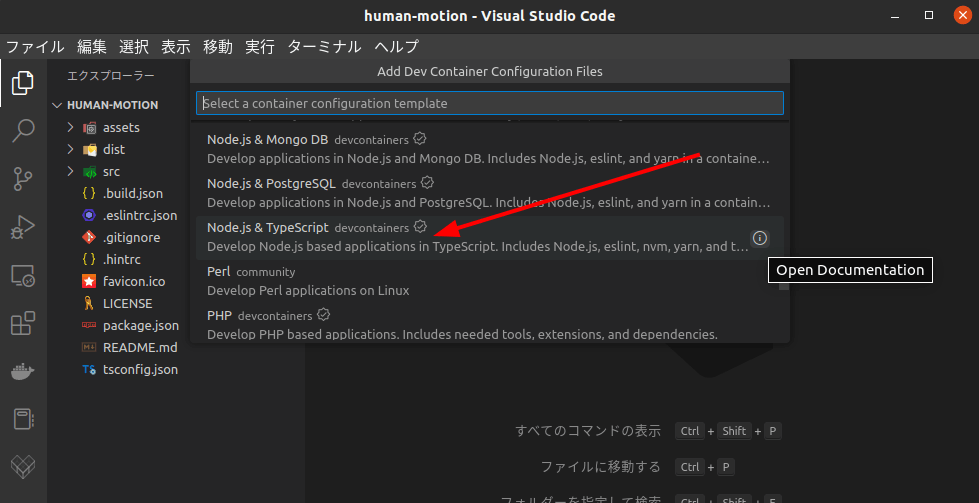Expand the src folder chevron

tap(70, 171)
